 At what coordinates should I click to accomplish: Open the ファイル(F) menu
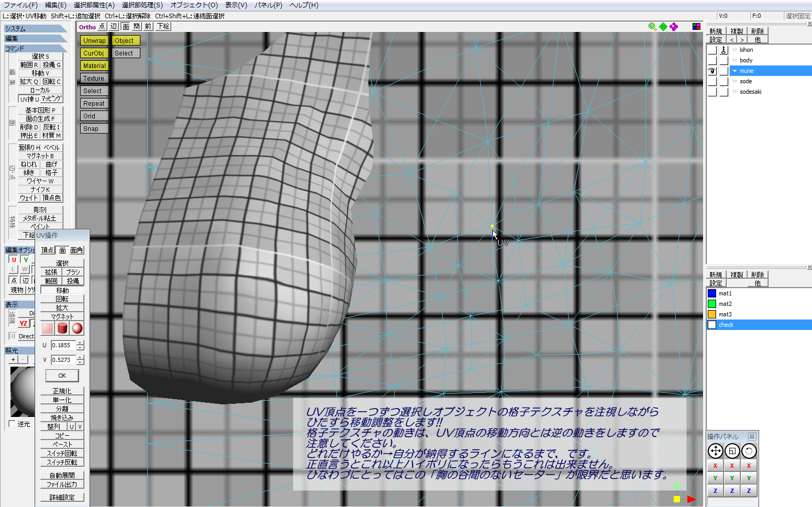[21, 5]
